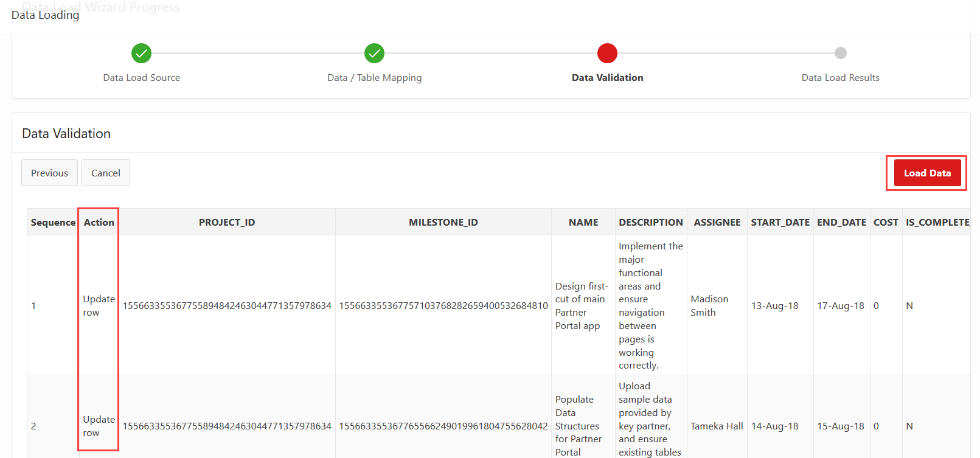Image resolution: width=980 pixels, height=458 pixels.
Task: Click the NAME column header
Action: [583, 223]
